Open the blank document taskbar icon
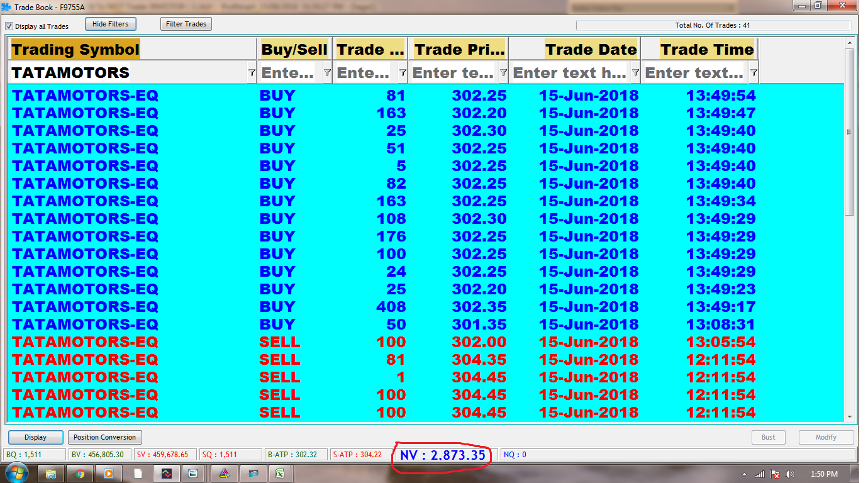The height and width of the screenshot is (483, 868). [138, 474]
